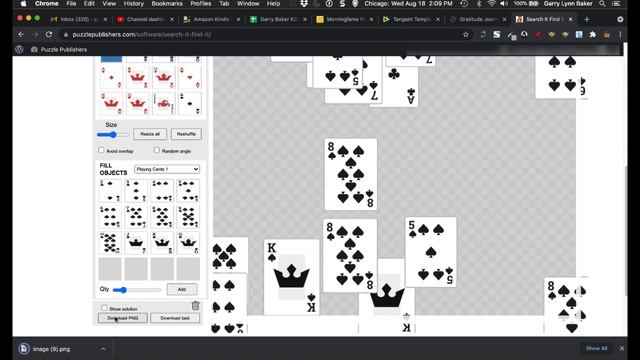640x360 pixels.
Task: Click Show All in the downloads bar
Action: 596,348
